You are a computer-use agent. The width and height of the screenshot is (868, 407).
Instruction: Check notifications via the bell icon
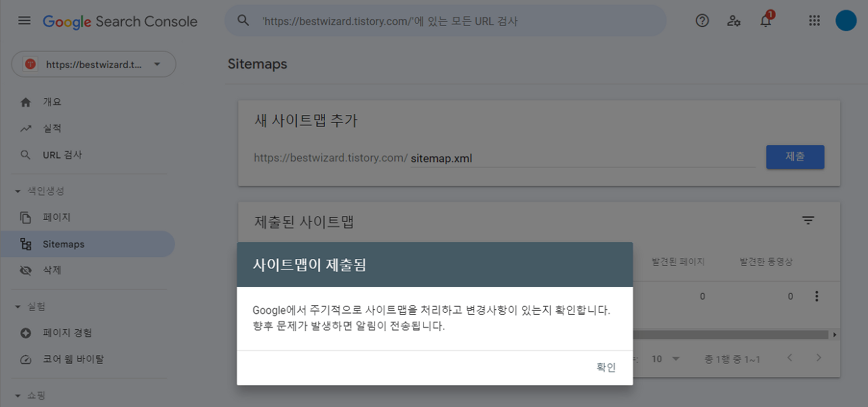click(765, 21)
